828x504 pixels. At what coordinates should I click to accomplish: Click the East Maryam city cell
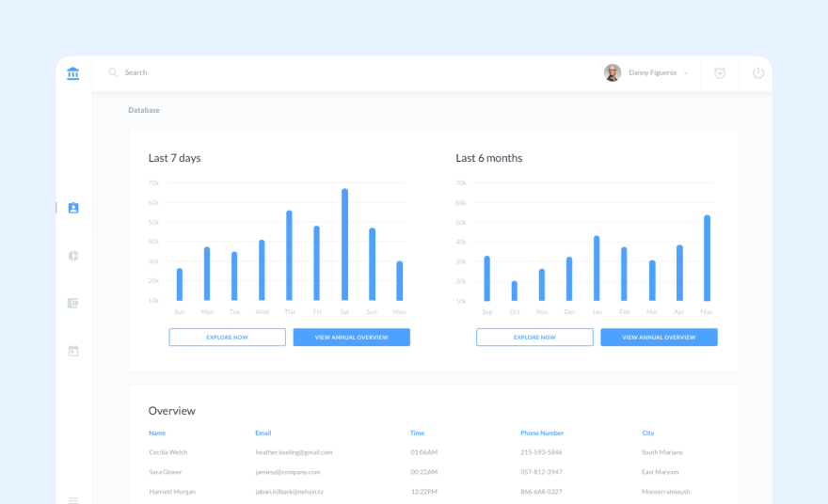coord(661,472)
